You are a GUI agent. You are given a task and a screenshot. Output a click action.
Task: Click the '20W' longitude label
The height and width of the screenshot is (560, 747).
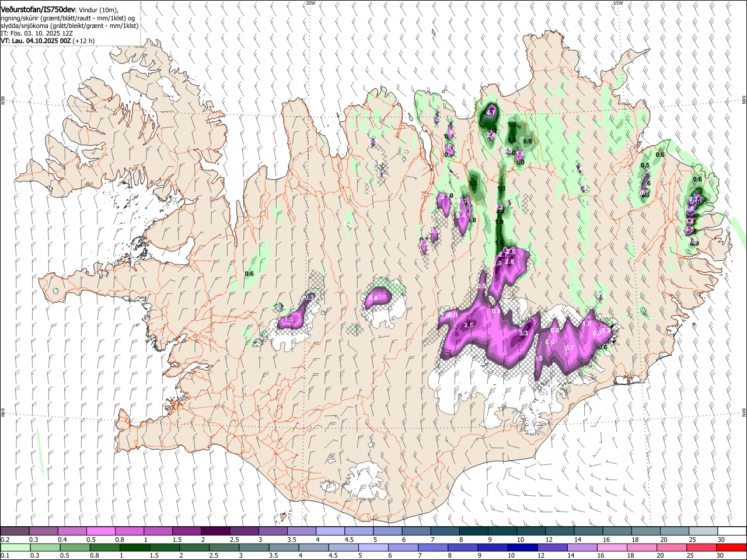pos(310,3)
